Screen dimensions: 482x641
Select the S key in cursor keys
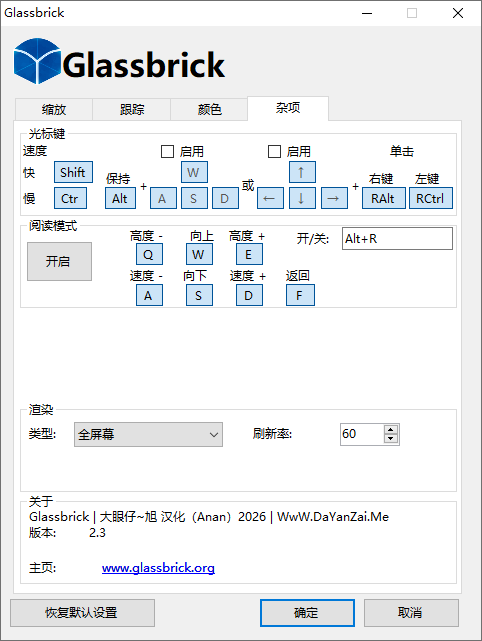pos(194,198)
